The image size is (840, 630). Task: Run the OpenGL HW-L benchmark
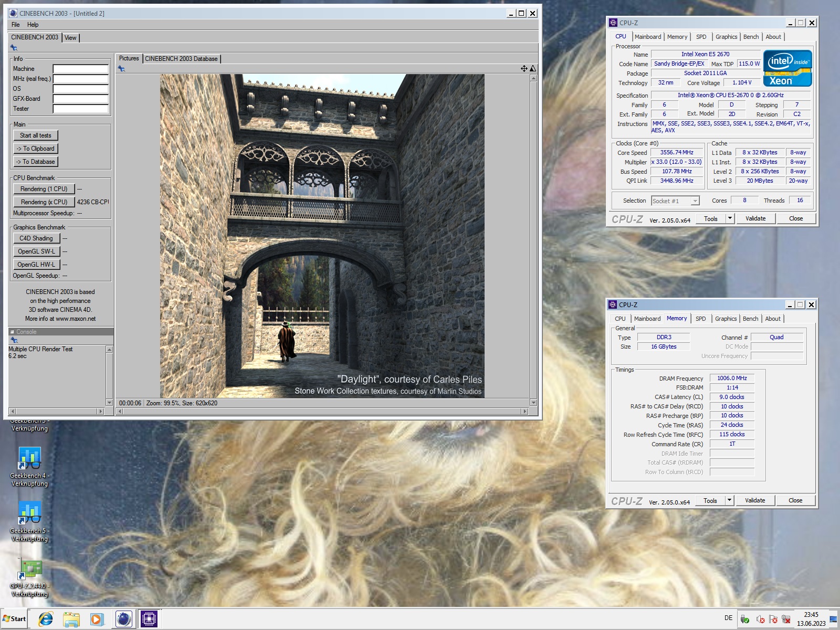36,265
